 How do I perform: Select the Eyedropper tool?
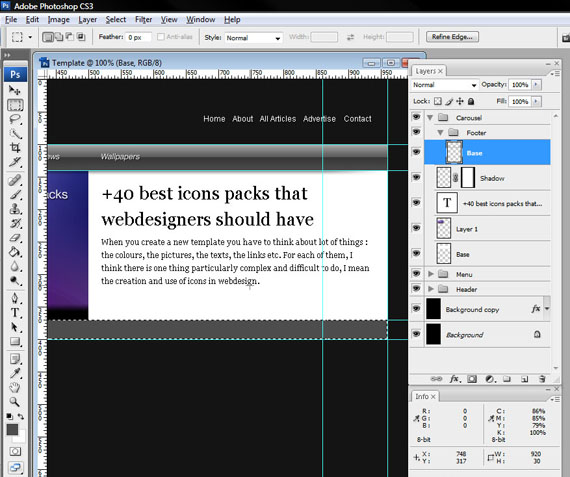(x=15, y=373)
